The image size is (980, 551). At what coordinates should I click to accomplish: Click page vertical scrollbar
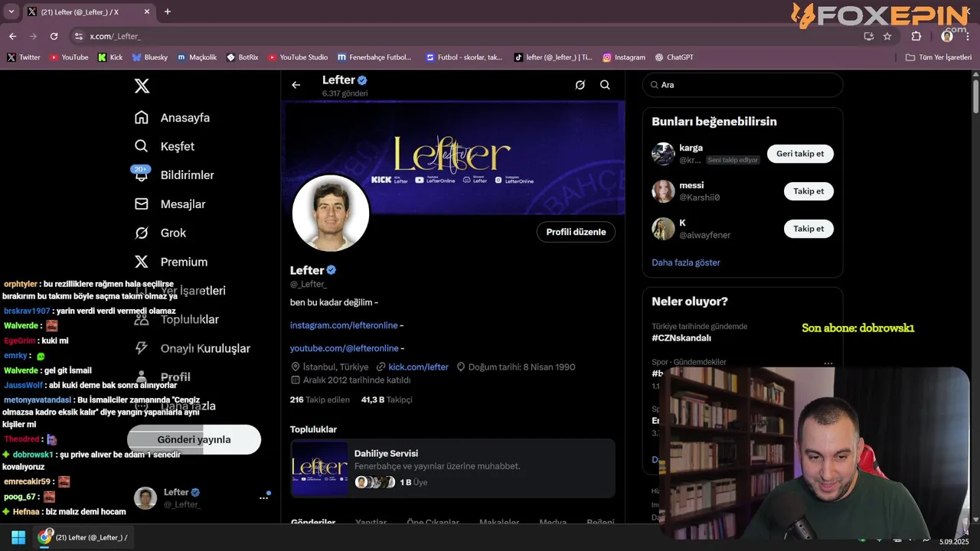pyautogui.click(x=975, y=96)
